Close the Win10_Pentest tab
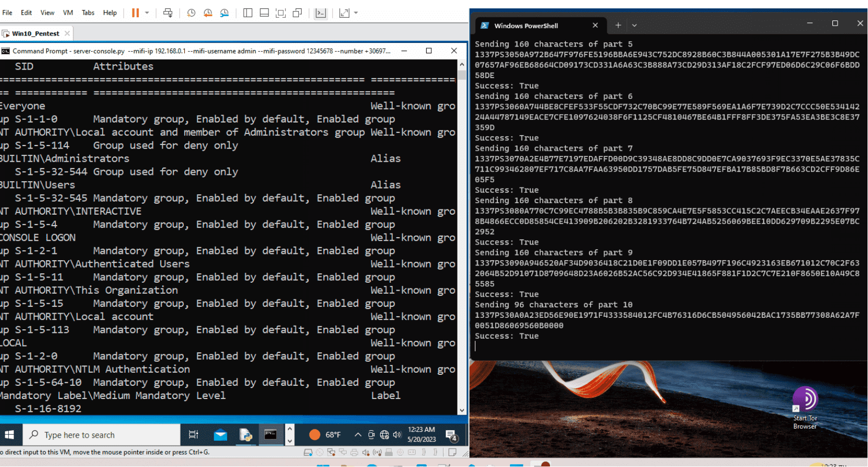Screen dimensions: 868x467 coord(67,34)
